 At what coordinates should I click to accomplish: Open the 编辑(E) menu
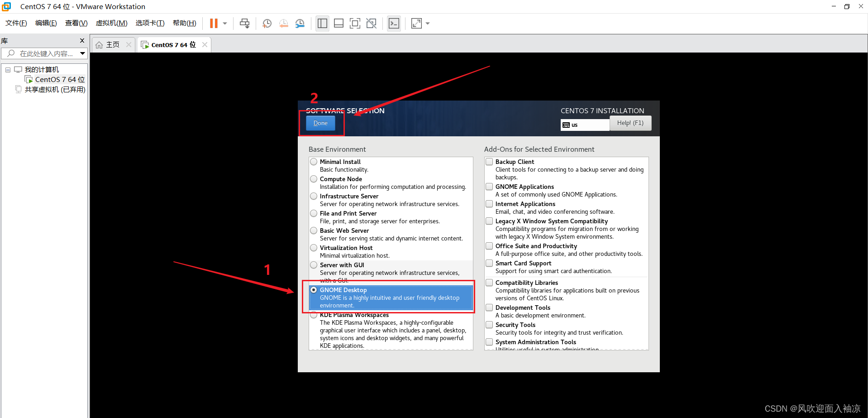[46, 23]
